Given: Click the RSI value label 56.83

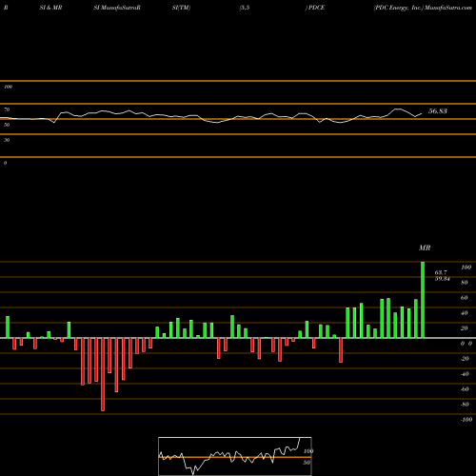Looking at the screenshot, I should pos(438,111).
